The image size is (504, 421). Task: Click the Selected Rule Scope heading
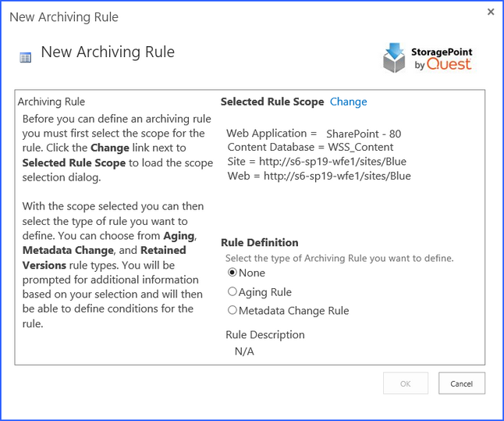click(272, 102)
